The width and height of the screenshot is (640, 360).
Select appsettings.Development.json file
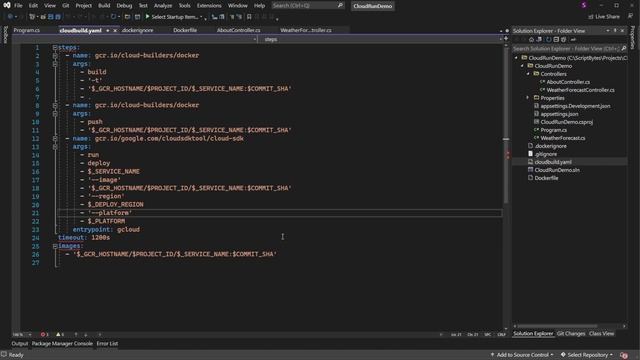(x=575, y=106)
